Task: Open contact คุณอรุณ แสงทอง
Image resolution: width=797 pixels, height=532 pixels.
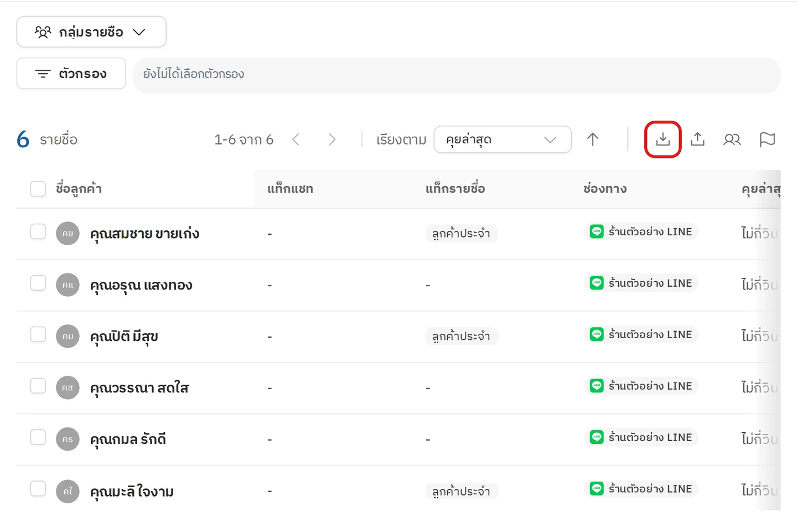Action: 141,286
